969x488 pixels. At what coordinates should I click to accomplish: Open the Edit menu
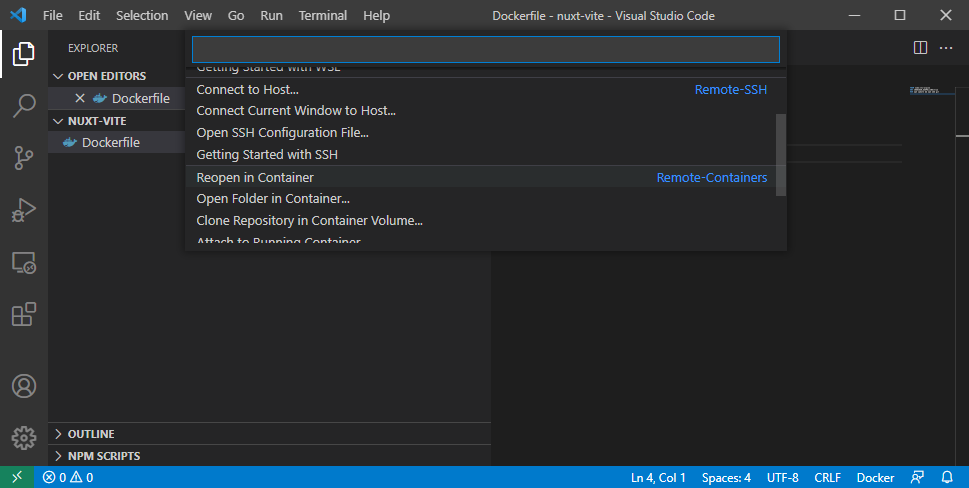pos(89,15)
